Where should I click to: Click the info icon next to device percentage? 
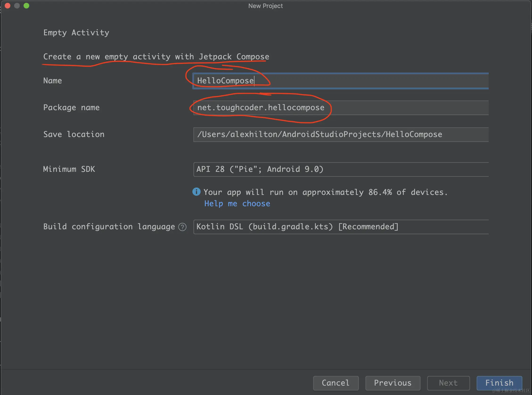click(197, 192)
